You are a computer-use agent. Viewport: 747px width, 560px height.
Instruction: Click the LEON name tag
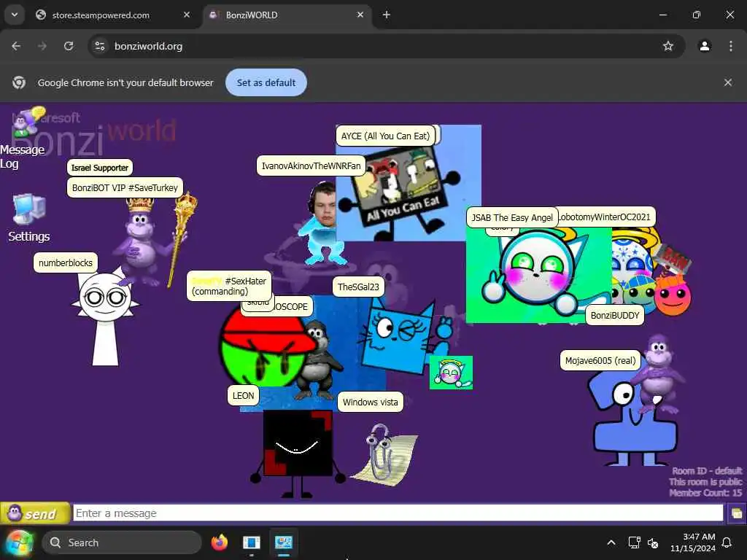pos(243,395)
